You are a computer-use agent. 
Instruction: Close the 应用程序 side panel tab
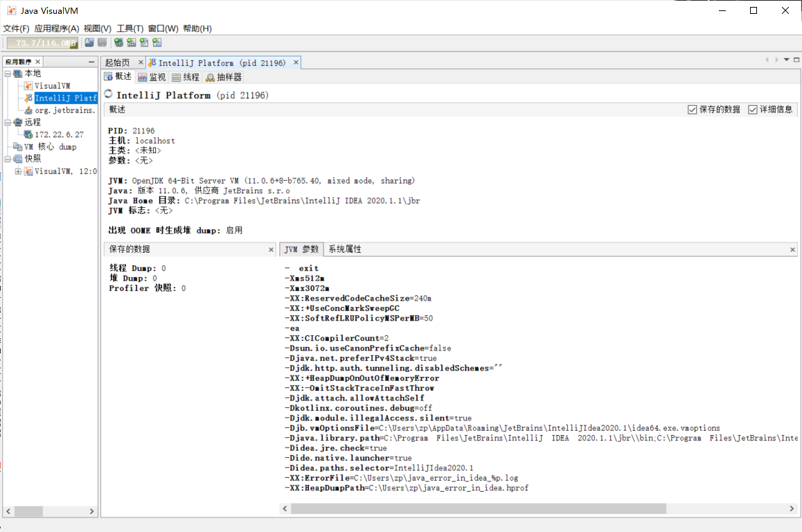(x=38, y=62)
